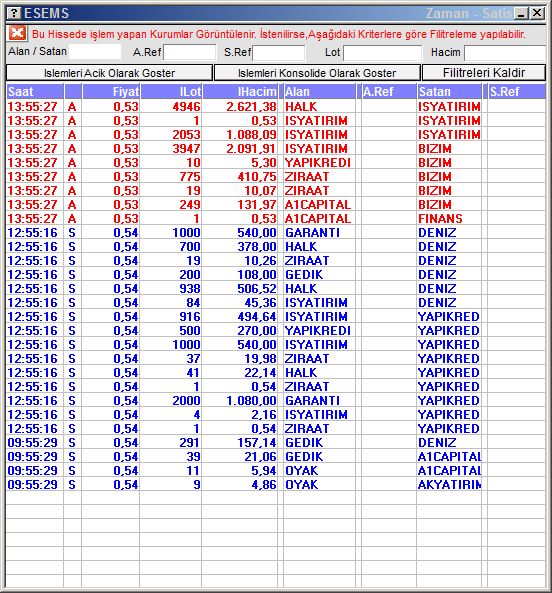Image resolution: width=552 pixels, height=593 pixels.
Task: Click volume cell 2,16
Action: pos(264,414)
